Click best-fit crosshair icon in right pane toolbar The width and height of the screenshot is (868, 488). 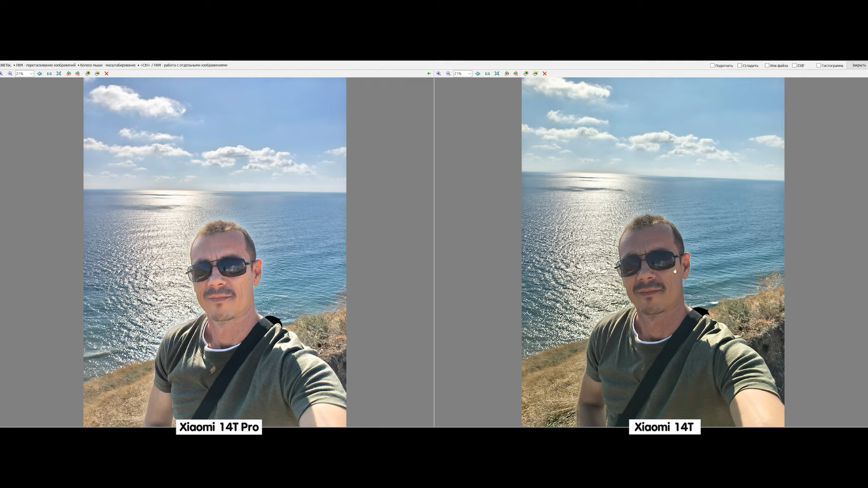478,74
